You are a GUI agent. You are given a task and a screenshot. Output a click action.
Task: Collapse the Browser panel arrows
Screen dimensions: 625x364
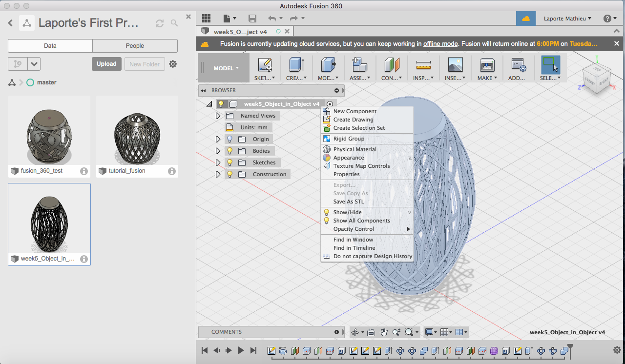(203, 90)
